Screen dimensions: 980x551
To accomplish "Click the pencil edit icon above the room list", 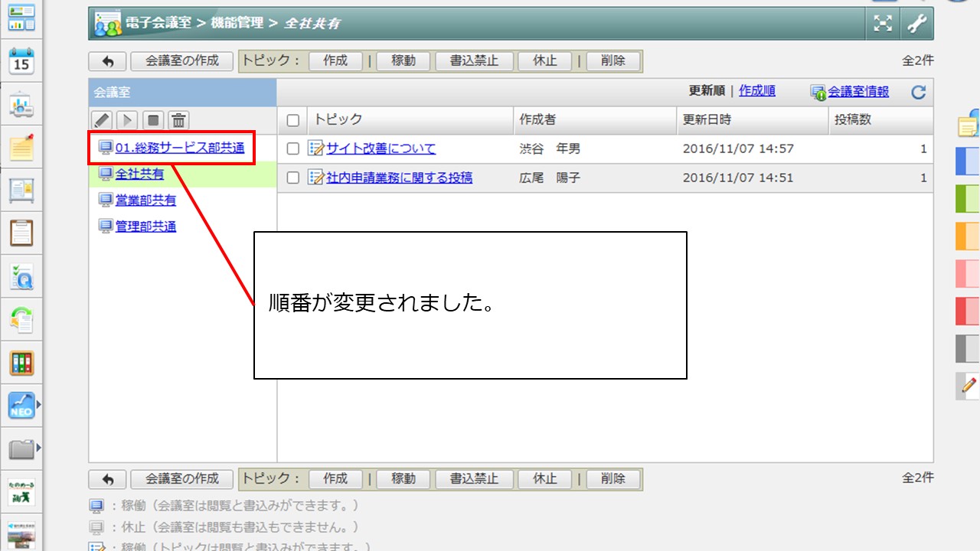I will click(103, 120).
